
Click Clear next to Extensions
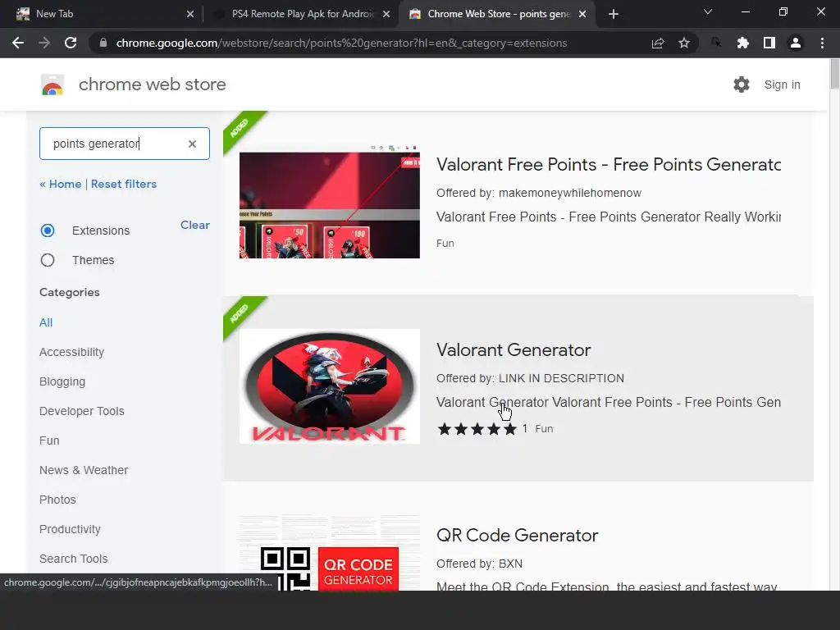click(195, 225)
